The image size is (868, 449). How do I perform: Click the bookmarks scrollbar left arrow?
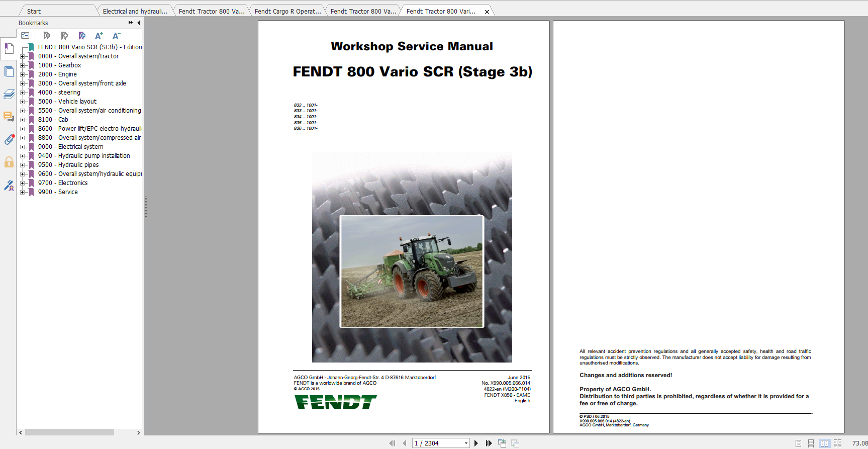point(21,432)
